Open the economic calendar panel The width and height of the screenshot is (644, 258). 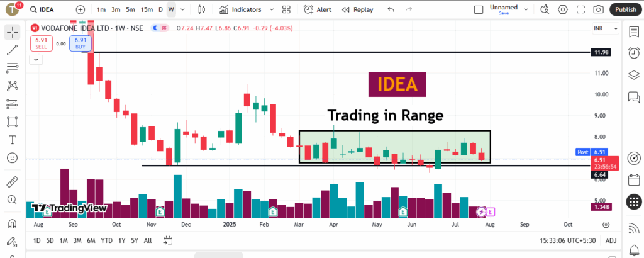pyautogui.click(x=634, y=179)
